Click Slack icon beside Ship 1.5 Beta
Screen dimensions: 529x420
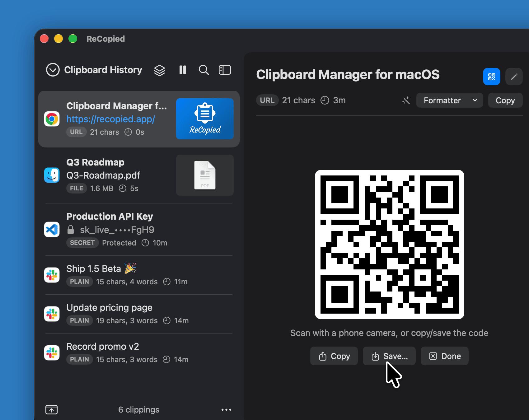pos(52,275)
